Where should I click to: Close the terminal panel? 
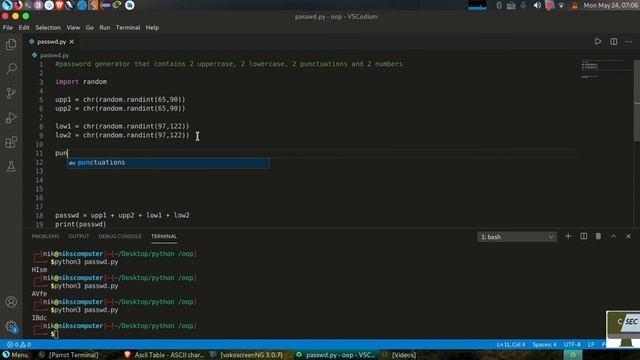point(628,236)
